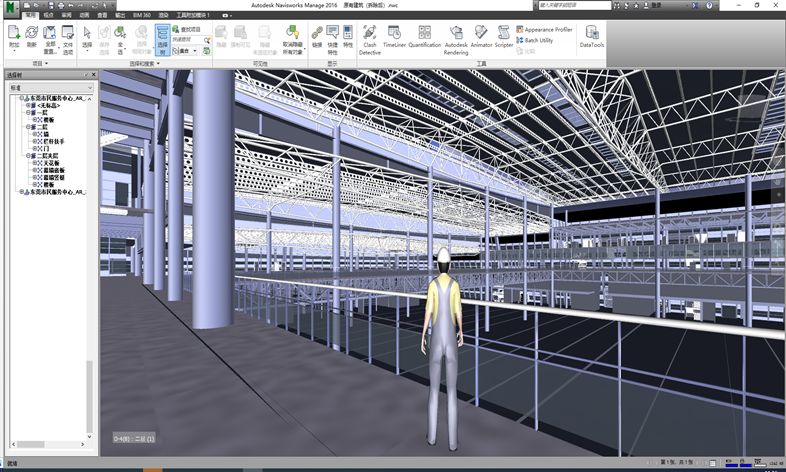Screen dimensions: 786x472
Task: Open the Quantification tool
Action: point(424,38)
